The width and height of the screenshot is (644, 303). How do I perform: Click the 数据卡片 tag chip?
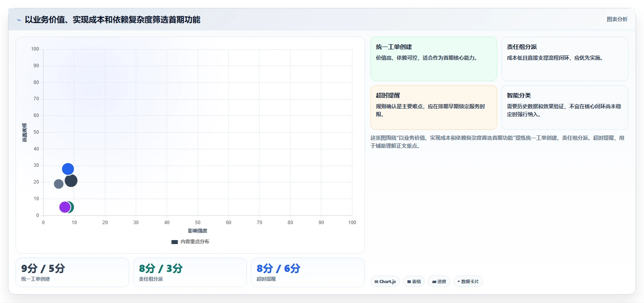pyautogui.click(x=468, y=281)
